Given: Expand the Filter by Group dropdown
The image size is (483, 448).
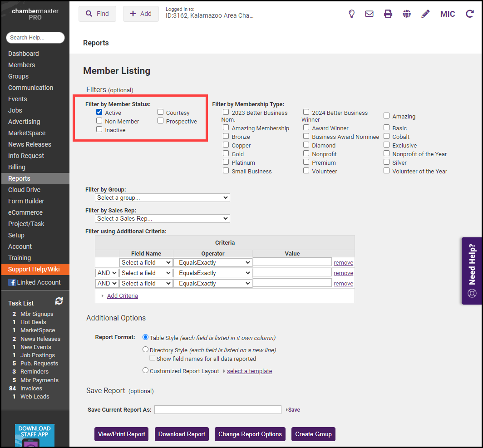Looking at the screenshot, I should pos(163,198).
